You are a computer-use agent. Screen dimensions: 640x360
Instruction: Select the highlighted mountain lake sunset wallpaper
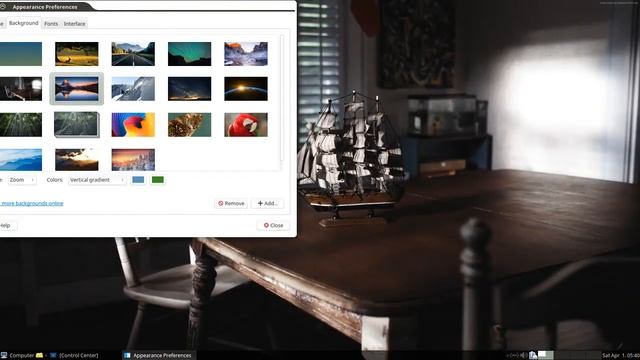[x=77, y=89]
